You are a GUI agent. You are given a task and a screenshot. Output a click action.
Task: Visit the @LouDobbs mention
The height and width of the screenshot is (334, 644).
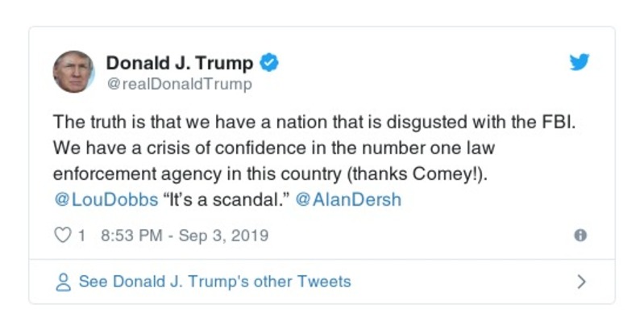tap(106, 200)
